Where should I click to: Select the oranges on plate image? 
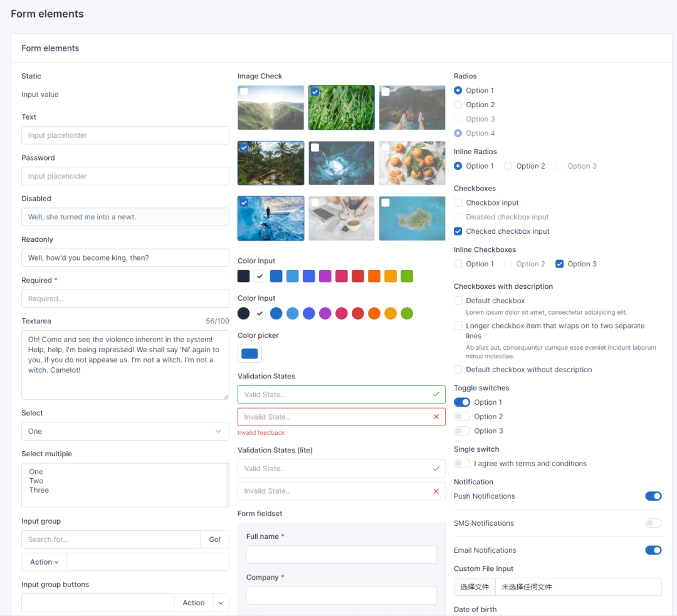coord(412,163)
